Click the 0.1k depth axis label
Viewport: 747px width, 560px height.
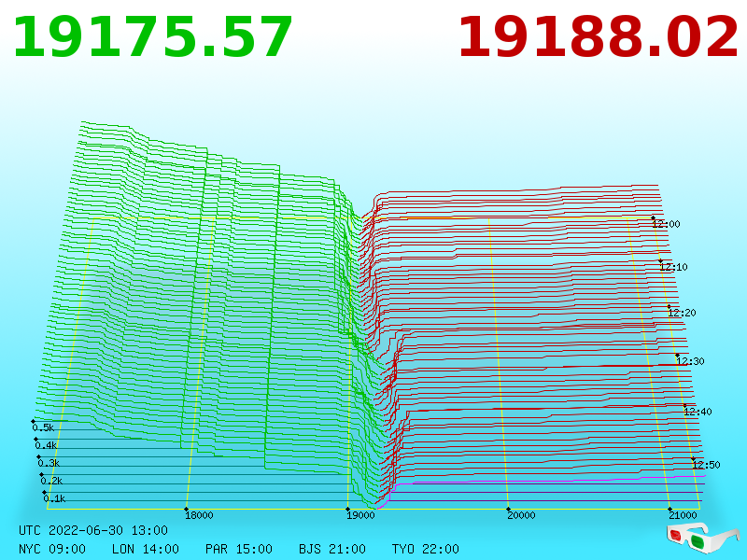click(55, 498)
